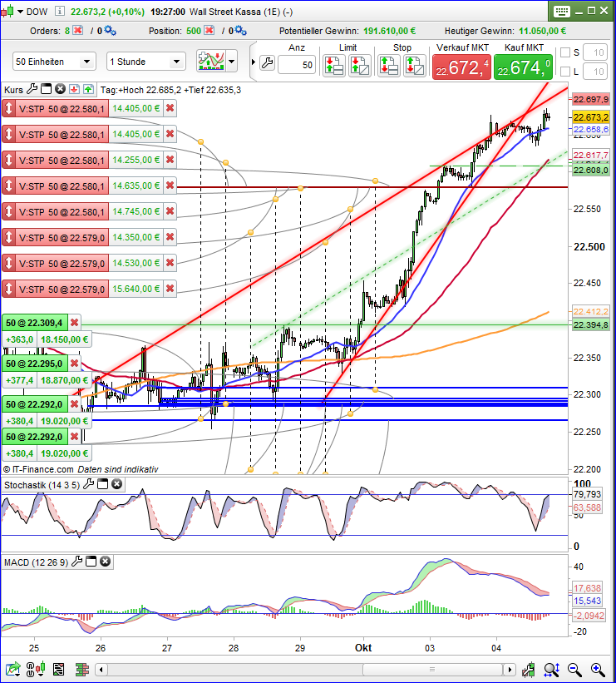Open Stochastik indicator wrench settings
The width and height of the screenshot is (616, 683).
click(88, 484)
